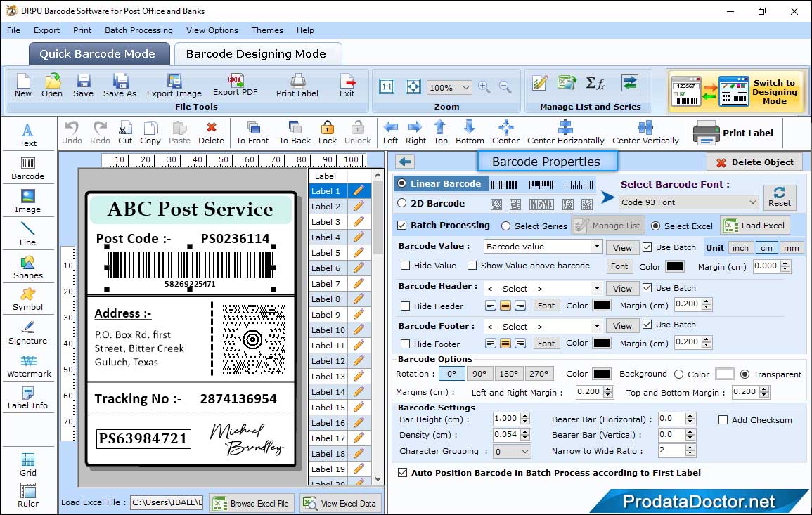Click Print Label in File Tools
This screenshot has width=812, height=515.
pyautogui.click(x=297, y=86)
